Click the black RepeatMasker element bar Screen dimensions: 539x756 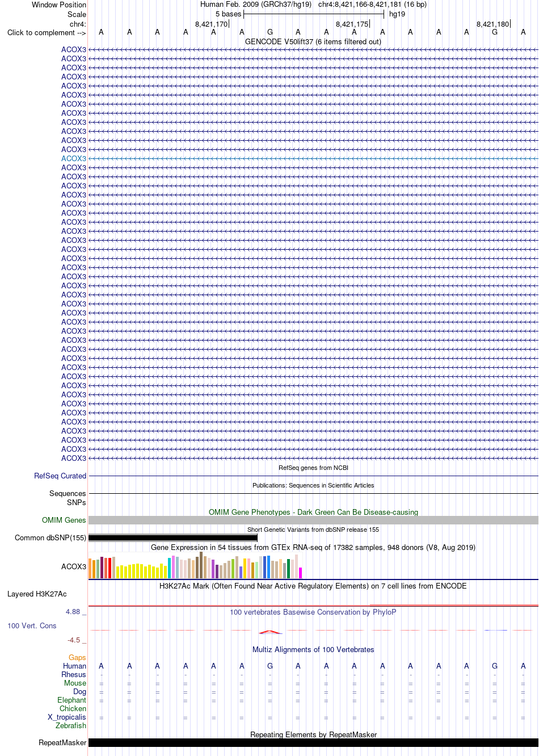click(313, 742)
